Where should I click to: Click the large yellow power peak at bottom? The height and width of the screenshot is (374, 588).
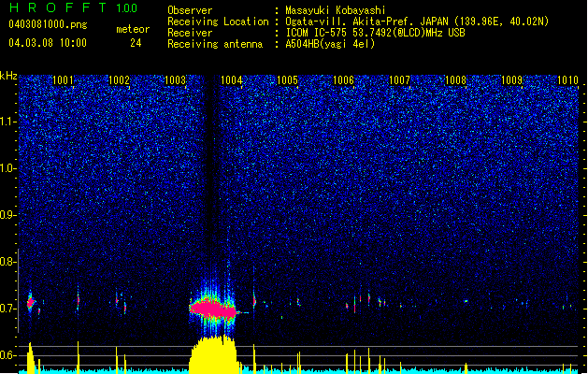pyautogui.click(x=214, y=354)
